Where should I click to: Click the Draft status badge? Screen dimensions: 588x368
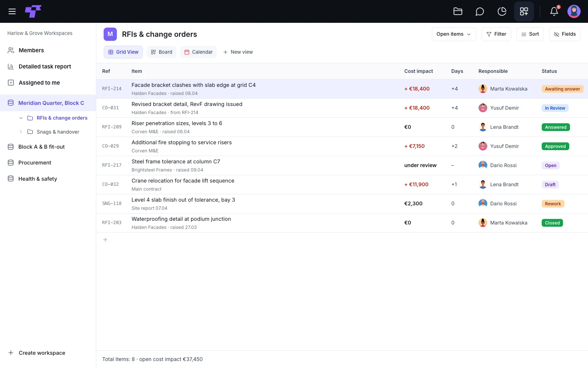pos(550,185)
